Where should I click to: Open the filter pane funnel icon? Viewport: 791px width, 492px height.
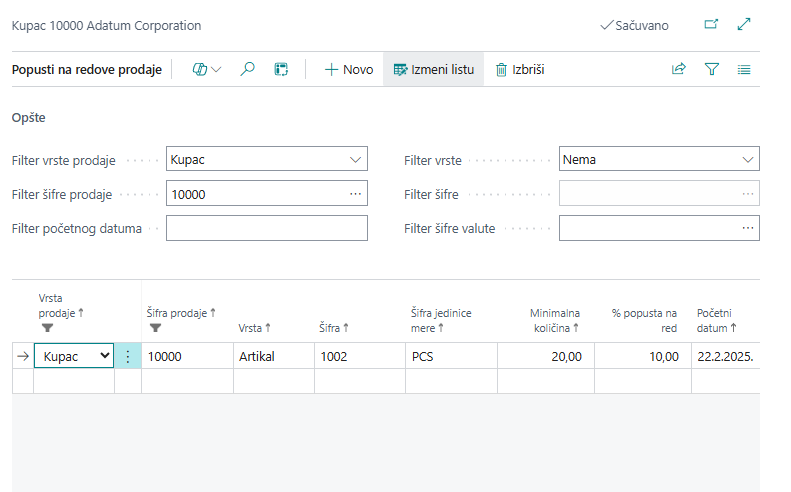click(712, 69)
